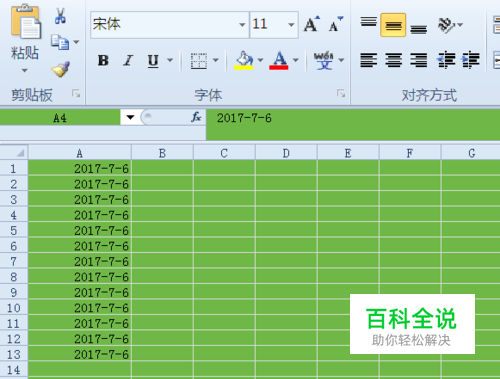Image resolution: width=500 pixels, height=379 pixels.
Task: Click the Cut scissors icon
Action: pos(60,16)
